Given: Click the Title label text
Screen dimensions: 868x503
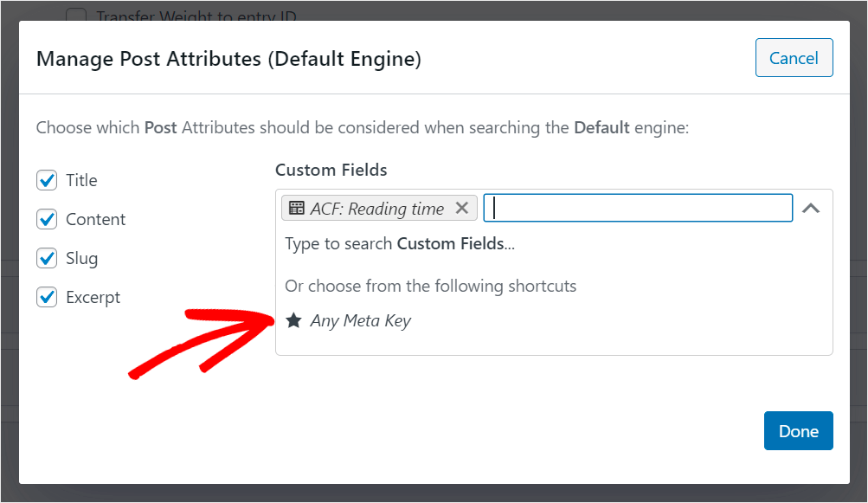Looking at the screenshot, I should pyautogui.click(x=82, y=180).
